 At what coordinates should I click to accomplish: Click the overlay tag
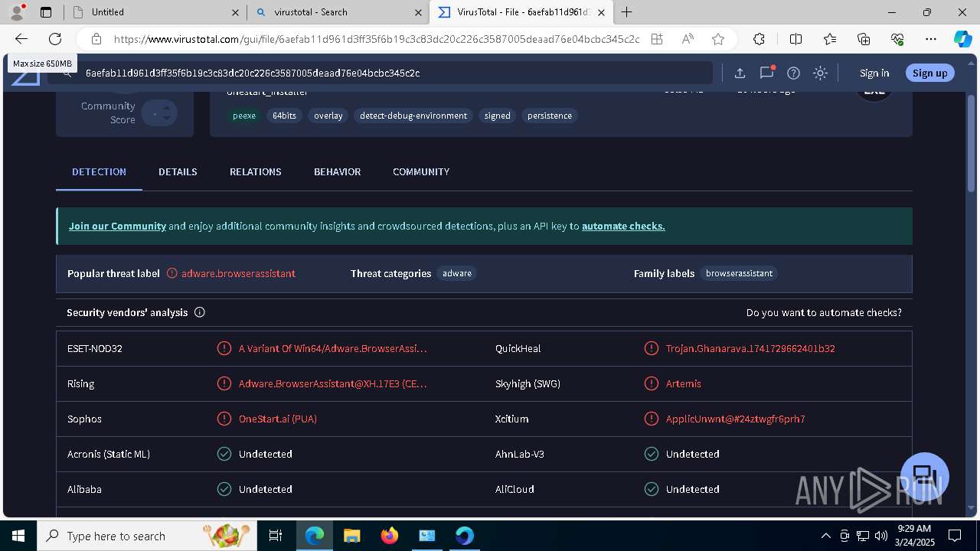(328, 116)
